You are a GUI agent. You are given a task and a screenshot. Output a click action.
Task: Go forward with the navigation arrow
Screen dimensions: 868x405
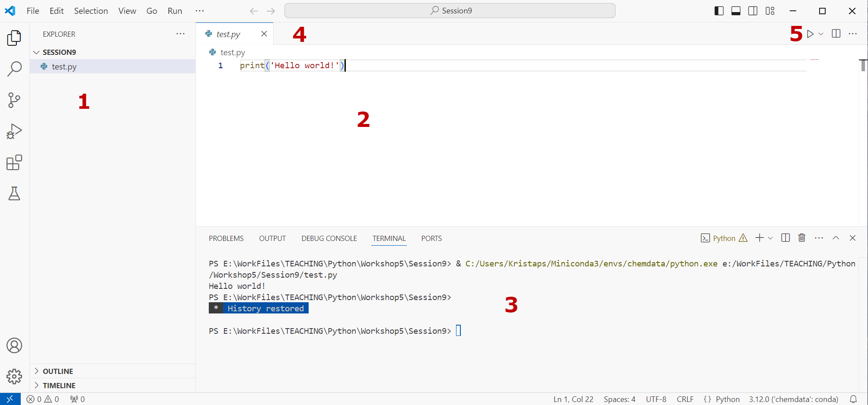pyautogui.click(x=271, y=11)
